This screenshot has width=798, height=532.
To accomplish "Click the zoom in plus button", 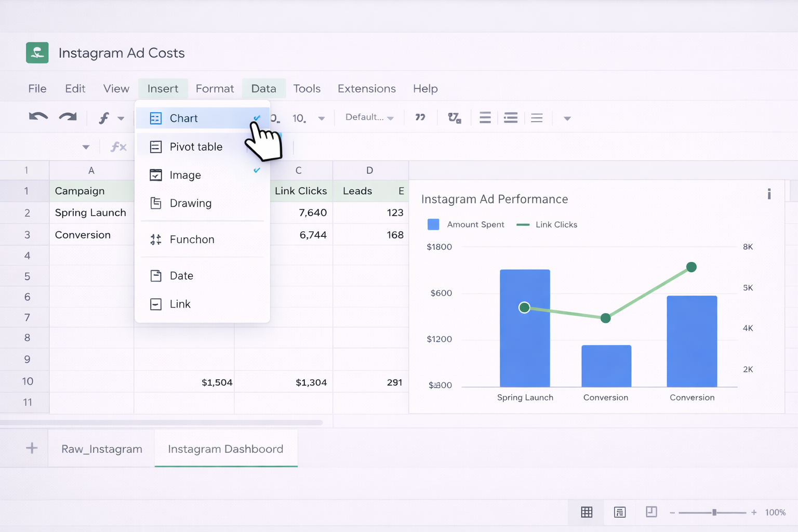I will coord(754,512).
